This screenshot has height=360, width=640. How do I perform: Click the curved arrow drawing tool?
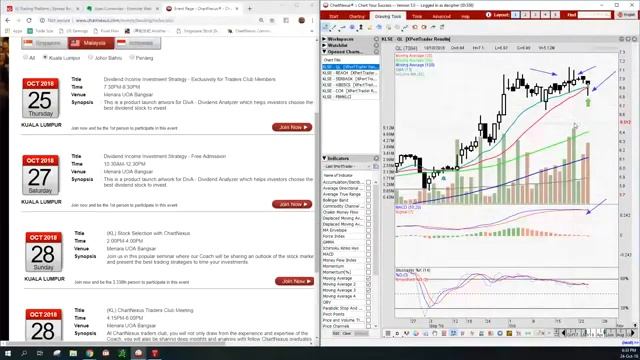pyautogui.click(x=433, y=27)
